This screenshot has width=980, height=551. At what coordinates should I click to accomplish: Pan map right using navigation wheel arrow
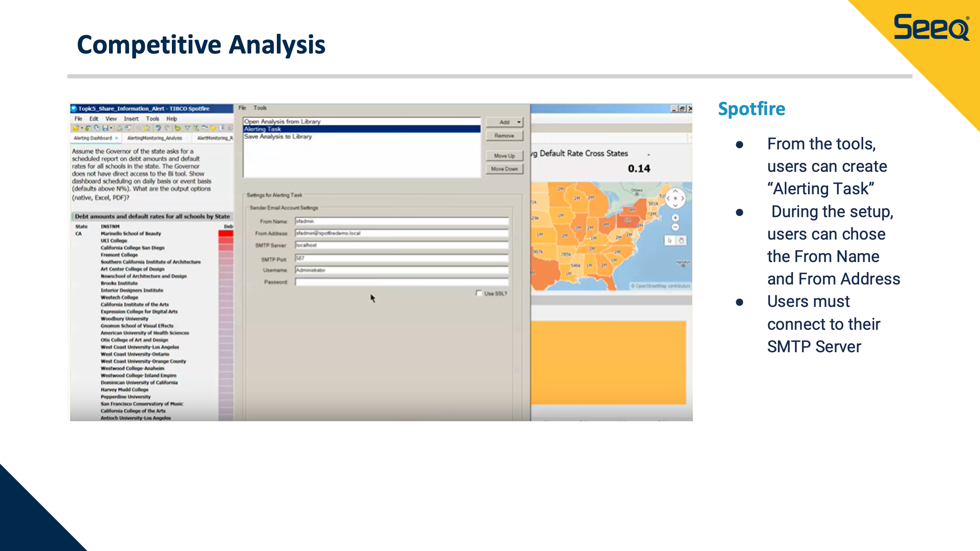coord(682,198)
